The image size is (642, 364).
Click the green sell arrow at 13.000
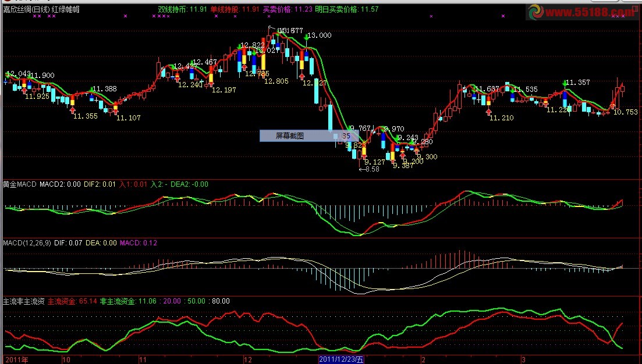pyautogui.click(x=306, y=38)
